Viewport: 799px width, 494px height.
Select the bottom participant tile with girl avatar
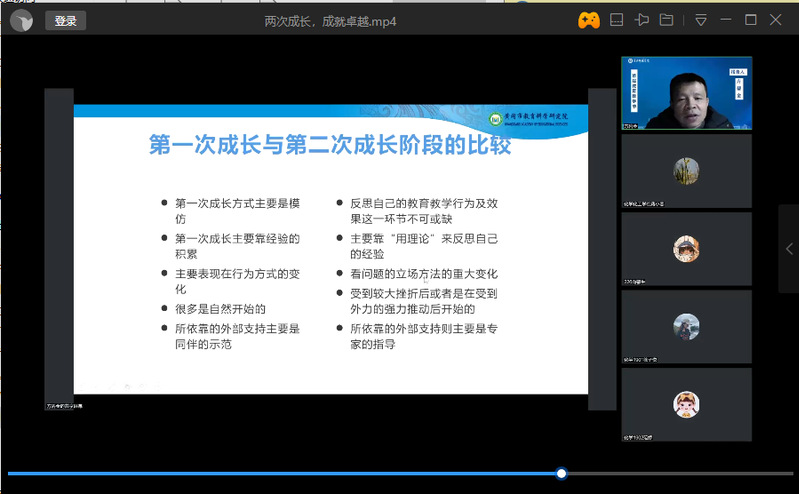[686, 404]
